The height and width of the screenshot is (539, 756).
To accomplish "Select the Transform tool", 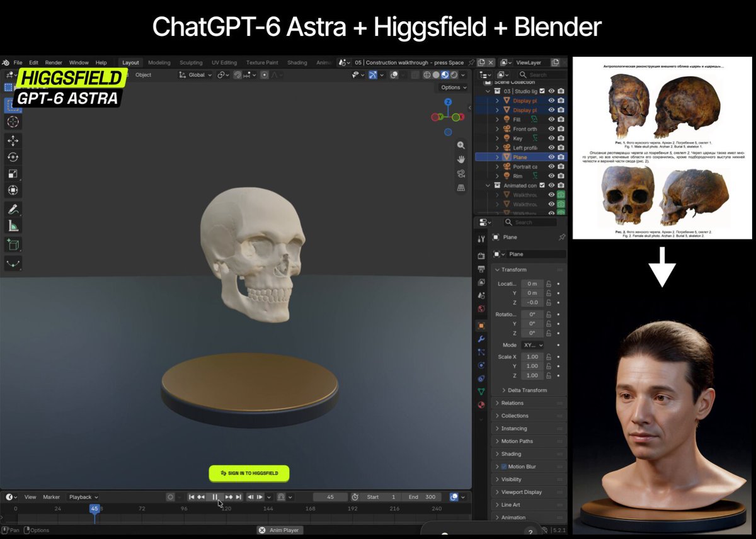I will point(13,190).
